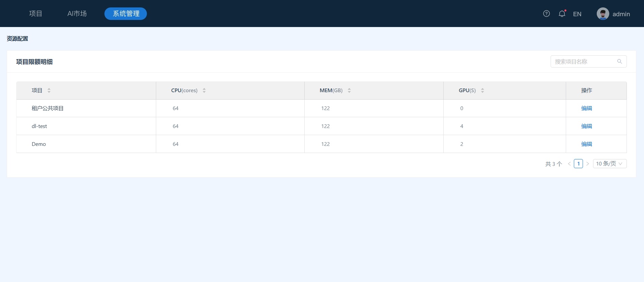644x282 pixels.
Task: Focus the 搜索项目名称 search field
Action: point(584,61)
